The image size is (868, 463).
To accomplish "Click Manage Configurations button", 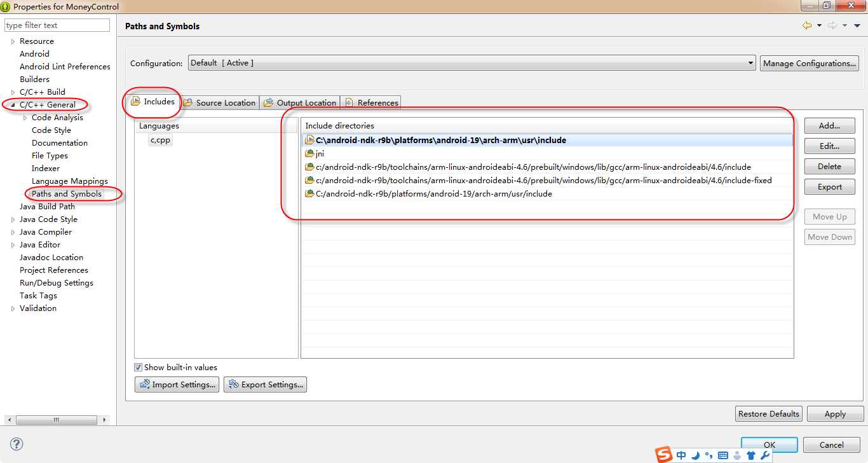I will tap(810, 63).
